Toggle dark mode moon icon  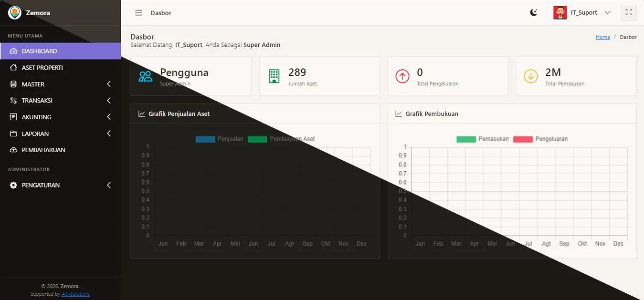tap(534, 13)
